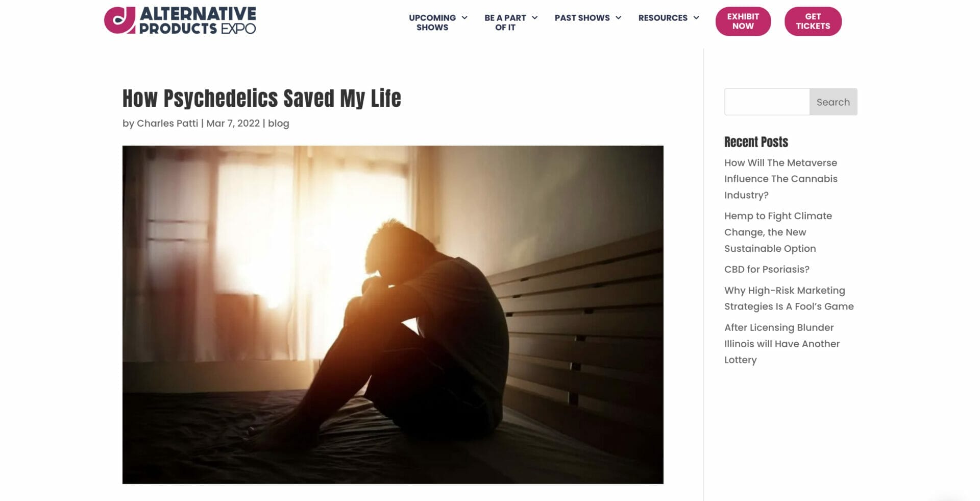Expand the Past Shows chevron

618,18
